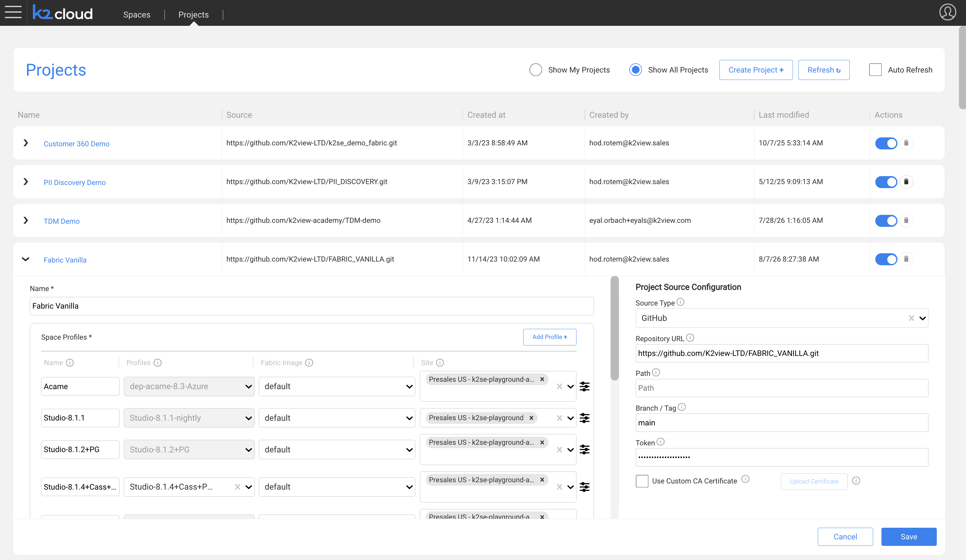Open the user account profile icon
The width and height of the screenshot is (966, 560).
(948, 12)
